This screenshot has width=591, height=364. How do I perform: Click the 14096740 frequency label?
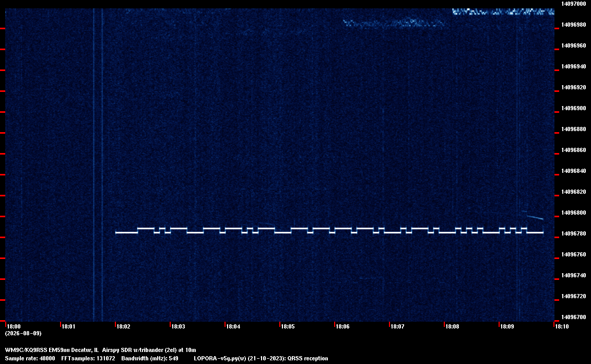pos(574,275)
